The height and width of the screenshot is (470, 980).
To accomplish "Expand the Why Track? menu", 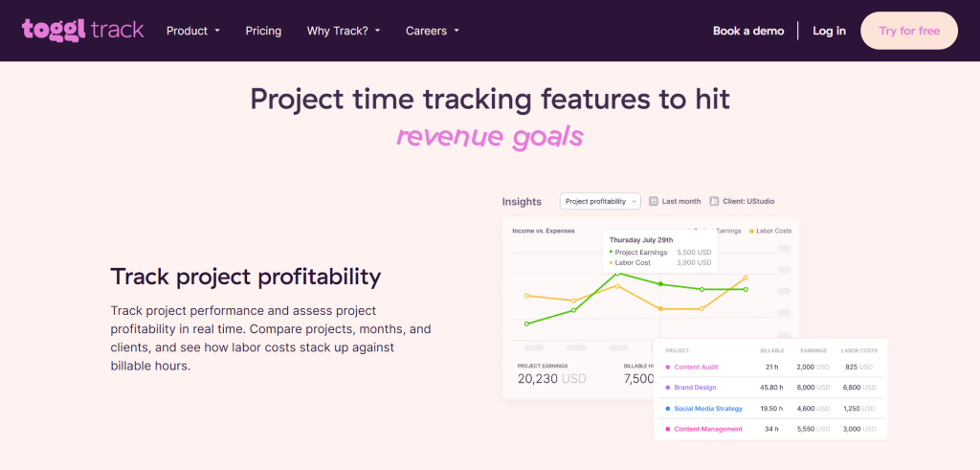I will coord(344,31).
